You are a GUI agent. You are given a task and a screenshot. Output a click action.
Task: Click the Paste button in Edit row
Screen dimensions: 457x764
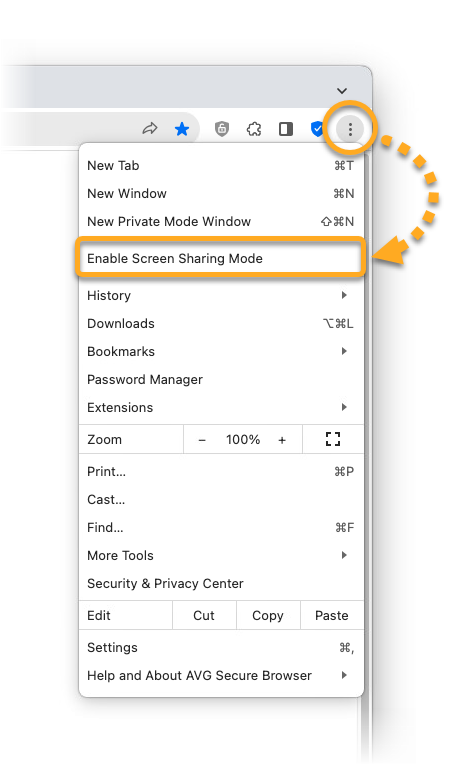point(332,615)
